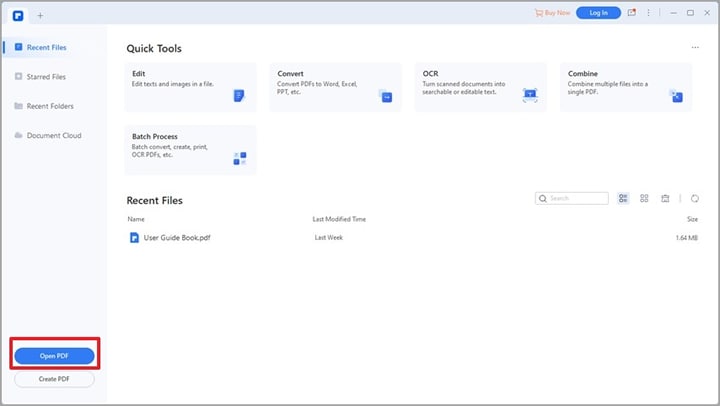Viewport: 720px width, 406px height.
Task: Open the notification message icon
Action: [631, 13]
